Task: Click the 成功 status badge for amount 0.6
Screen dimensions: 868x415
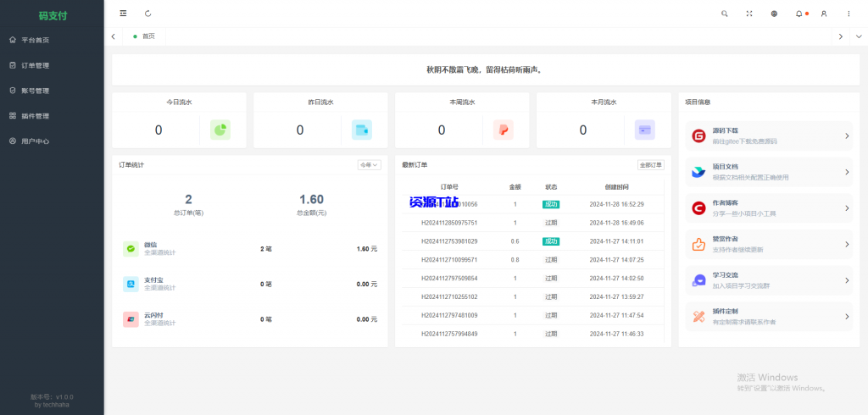Action: [x=551, y=241]
